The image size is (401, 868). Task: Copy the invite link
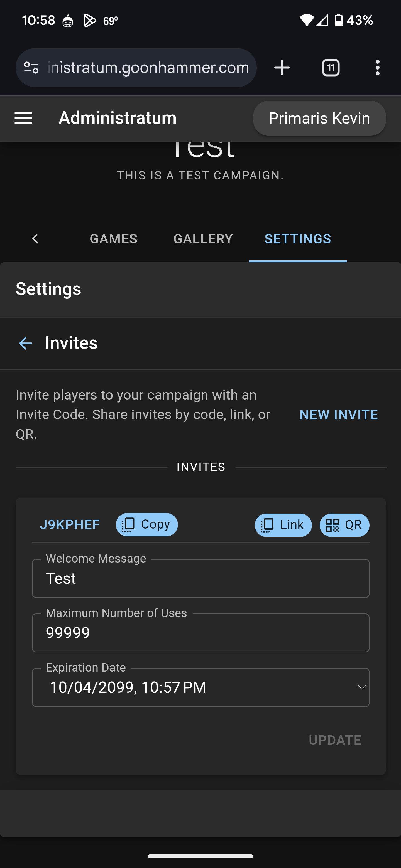(x=283, y=525)
